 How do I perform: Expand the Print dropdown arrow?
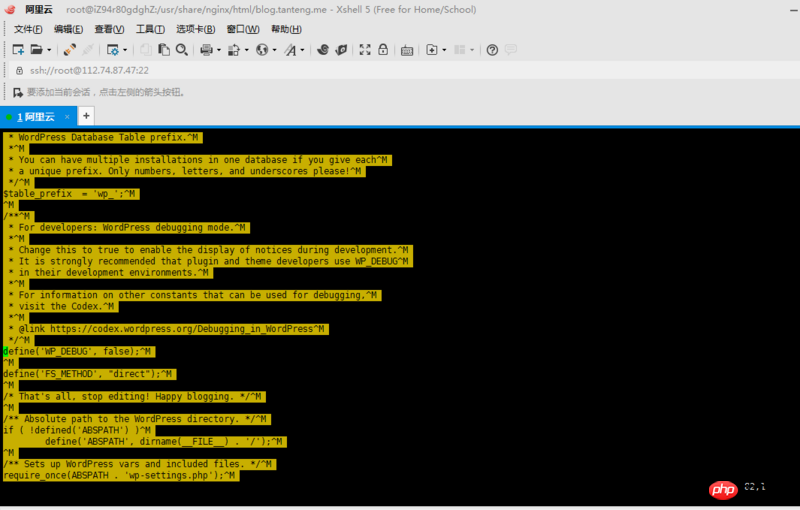click(219, 50)
